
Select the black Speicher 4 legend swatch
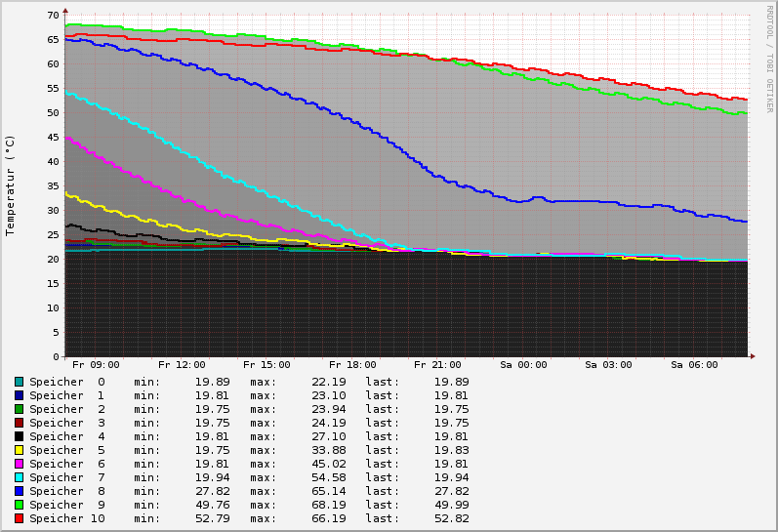[19, 436]
